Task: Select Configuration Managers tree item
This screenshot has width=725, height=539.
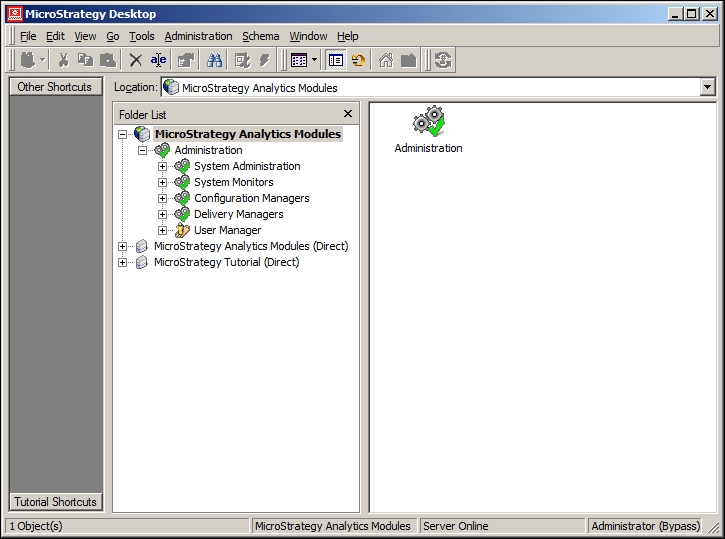Action: 252,198
